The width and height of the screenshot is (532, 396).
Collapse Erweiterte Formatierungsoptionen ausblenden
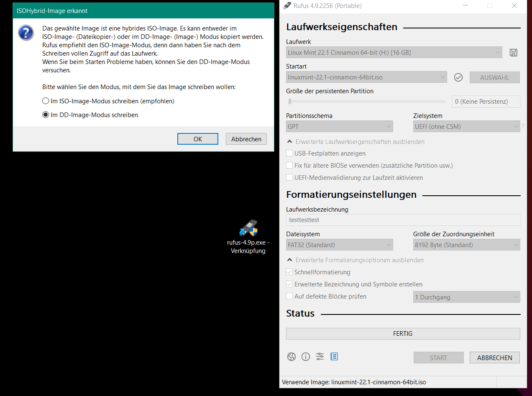[x=355, y=260]
